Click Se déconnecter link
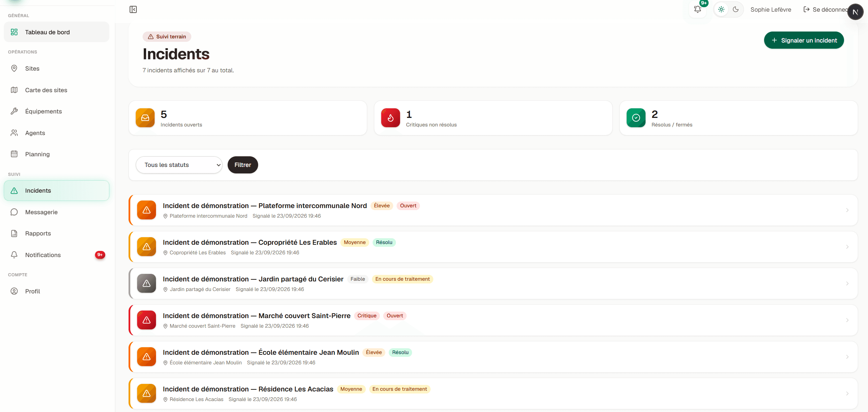 tap(825, 10)
